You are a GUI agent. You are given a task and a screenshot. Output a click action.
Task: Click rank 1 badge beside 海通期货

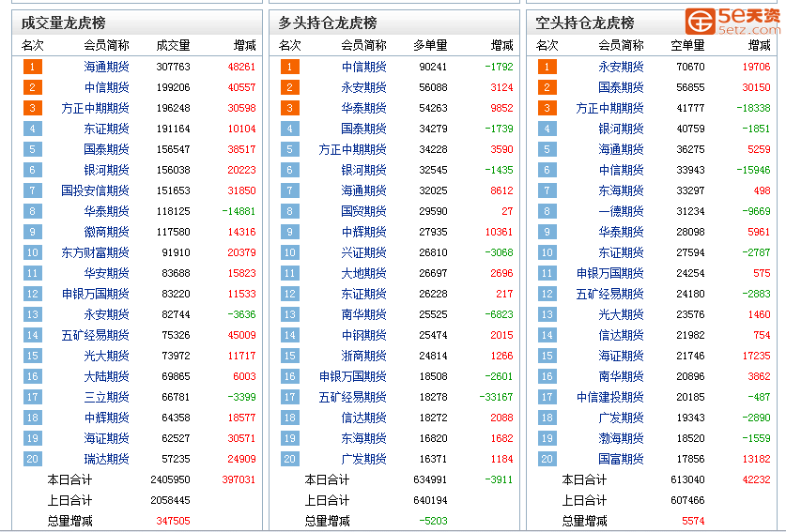(33, 67)
